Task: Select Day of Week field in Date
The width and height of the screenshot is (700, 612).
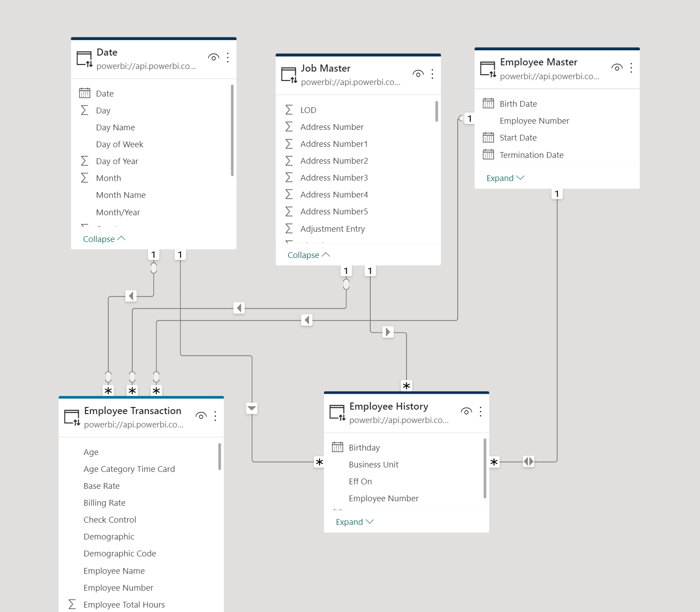Action: click(120, 144)
